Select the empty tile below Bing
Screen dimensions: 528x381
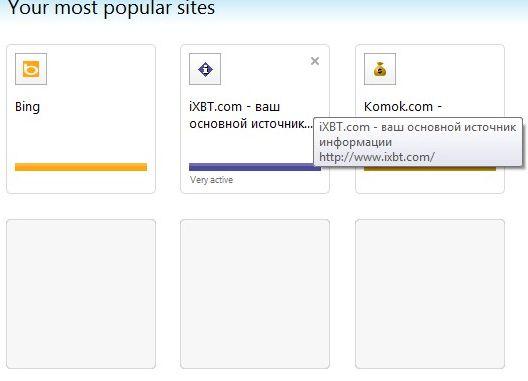tap(81, 294)
